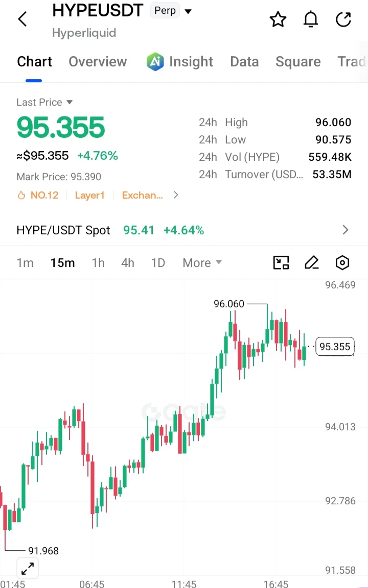This screenshot has width=368, height=588.
Task: Open HYPE/USDT Spot chevron arrow
Action: (346, 230)
